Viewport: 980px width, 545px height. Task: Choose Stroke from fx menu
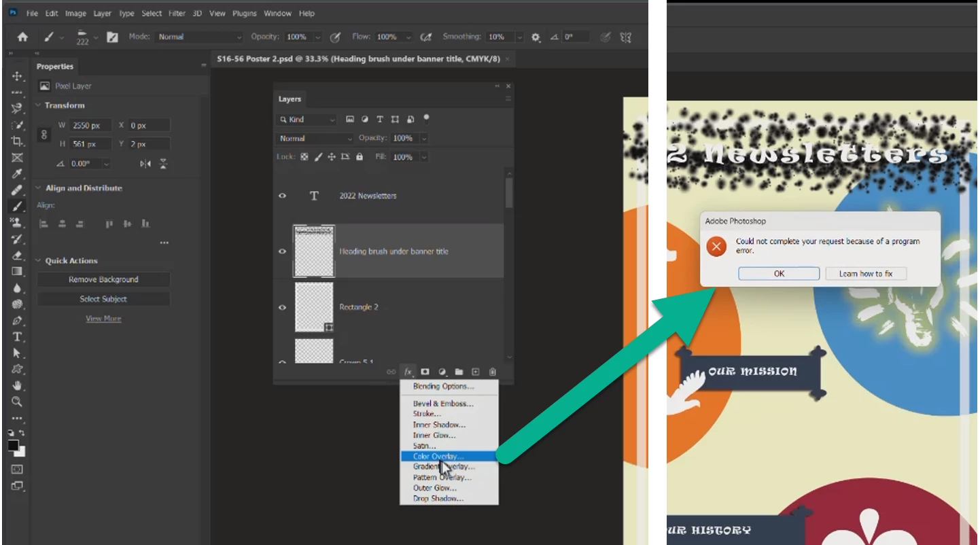pos(449,413)
